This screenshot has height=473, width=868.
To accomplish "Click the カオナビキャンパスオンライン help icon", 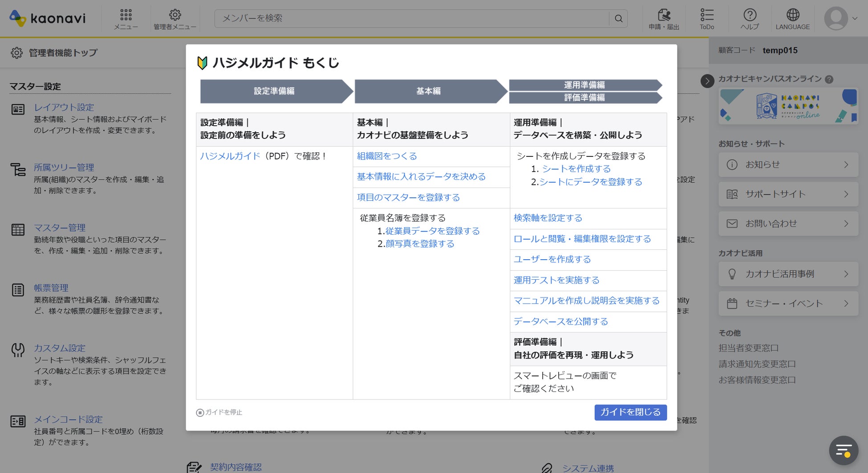I will click(829, 79).
